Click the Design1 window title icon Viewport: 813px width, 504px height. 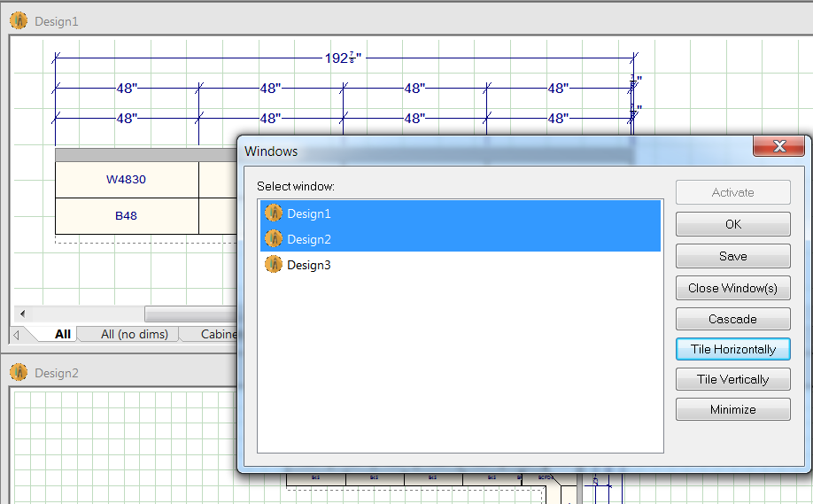coord(19,20)
